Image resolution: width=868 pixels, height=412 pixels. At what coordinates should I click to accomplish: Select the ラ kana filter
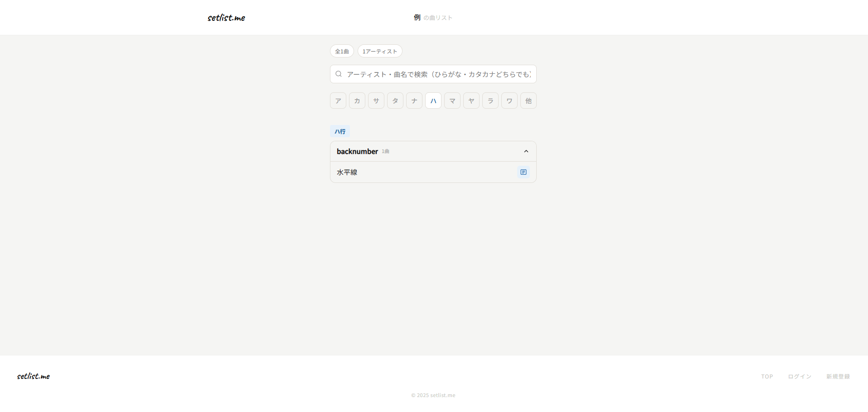[x=490, y=101]
